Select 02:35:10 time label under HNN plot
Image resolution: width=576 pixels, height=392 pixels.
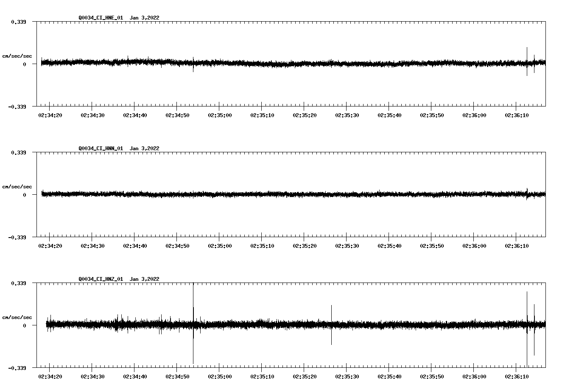(262, 246)
